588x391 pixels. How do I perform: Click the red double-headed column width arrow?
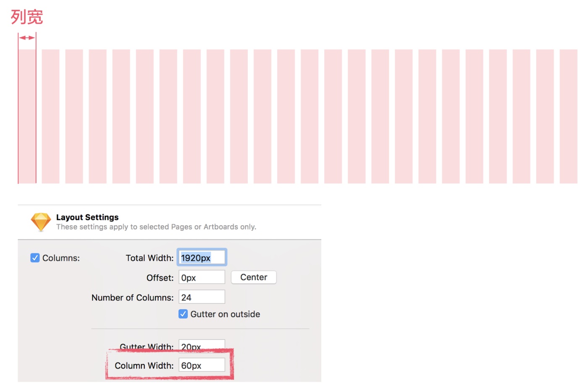(x=27, y=38)
